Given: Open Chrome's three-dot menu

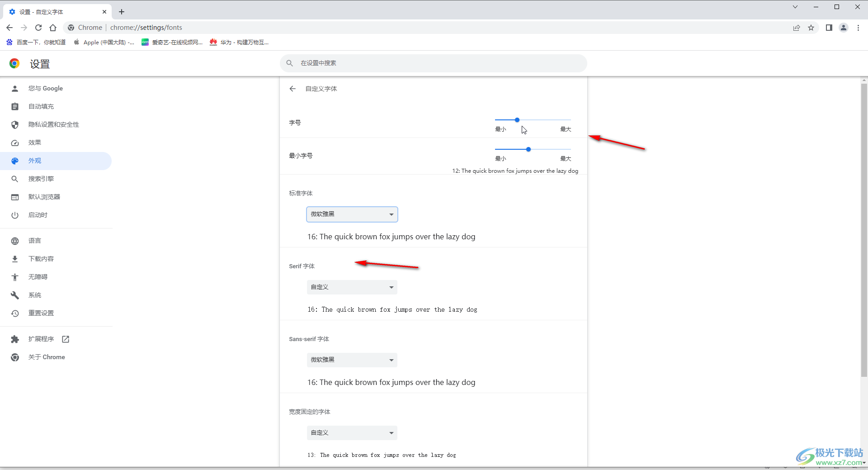Looking at the screenshot, I should [x=858, y=28].
